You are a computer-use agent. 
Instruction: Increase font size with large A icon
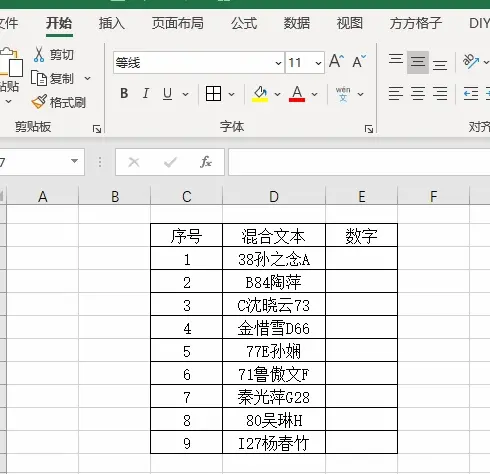click(x=336, y=61)
